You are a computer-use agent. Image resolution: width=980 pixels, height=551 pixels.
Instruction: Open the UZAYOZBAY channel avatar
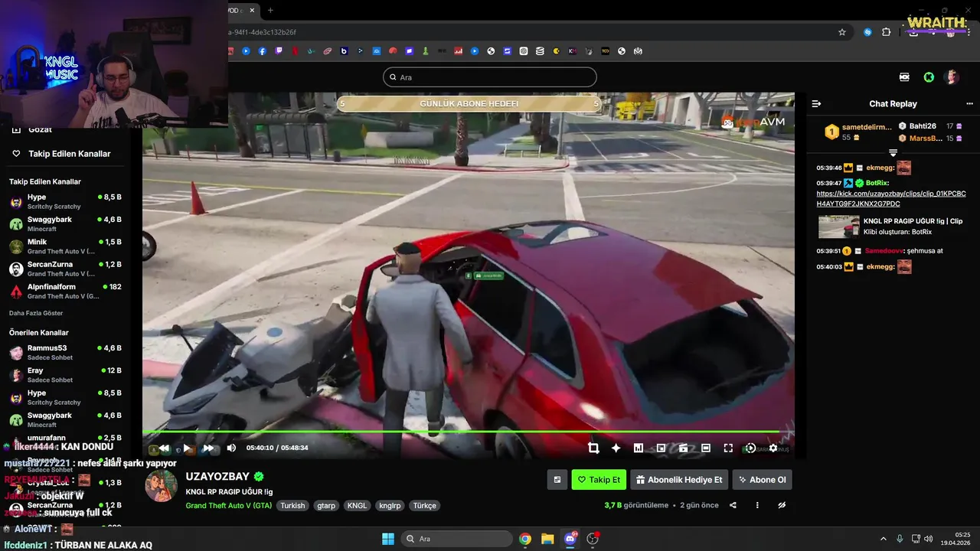click(162, 486)
